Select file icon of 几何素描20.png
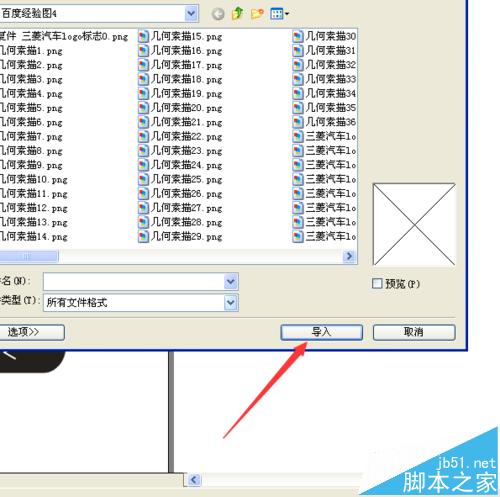 pos(143,108)
